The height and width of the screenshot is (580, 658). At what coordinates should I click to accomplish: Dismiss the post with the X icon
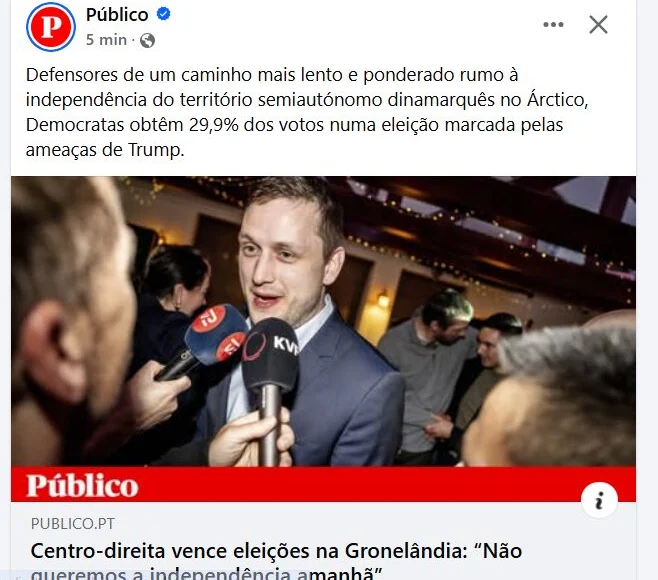tap(598, 24)
